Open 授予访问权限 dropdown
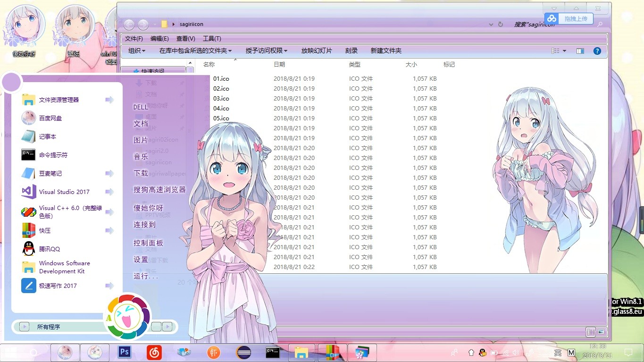Image resolution: width=644 pixels, height=362 pixels. 267,51
